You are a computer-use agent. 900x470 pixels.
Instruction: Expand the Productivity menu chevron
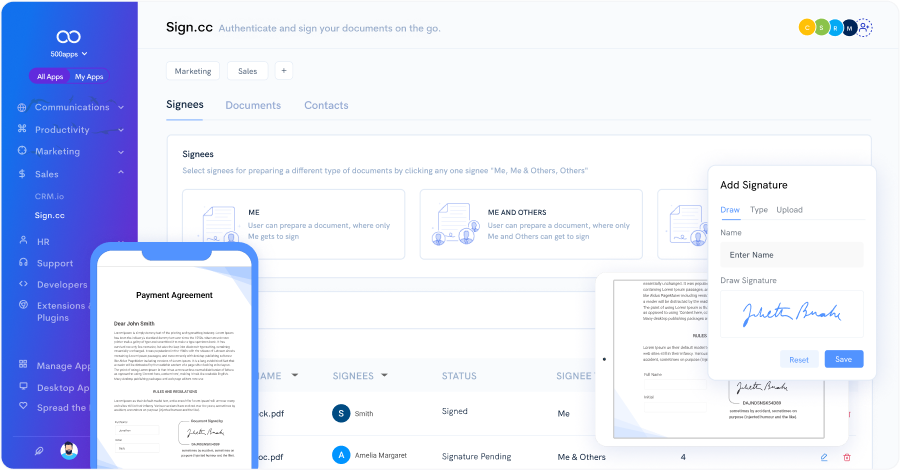click(x=121, y=130)
